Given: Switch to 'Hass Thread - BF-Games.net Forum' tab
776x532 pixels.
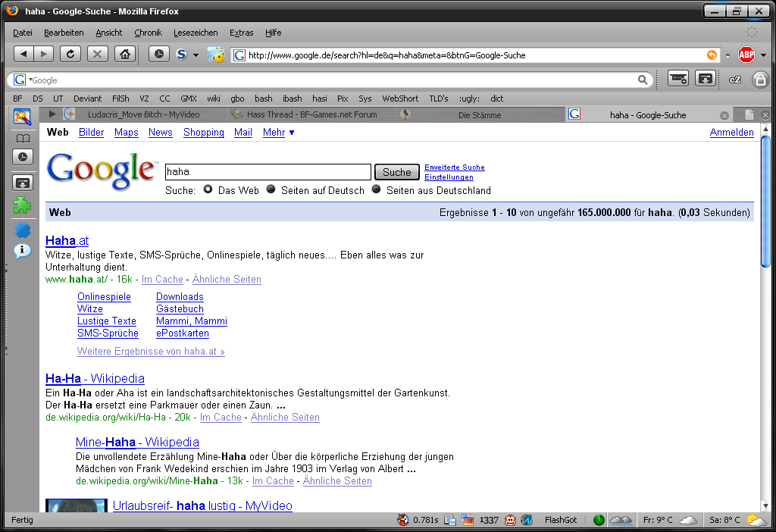Looking at the screenshot, I should (311, 115).
